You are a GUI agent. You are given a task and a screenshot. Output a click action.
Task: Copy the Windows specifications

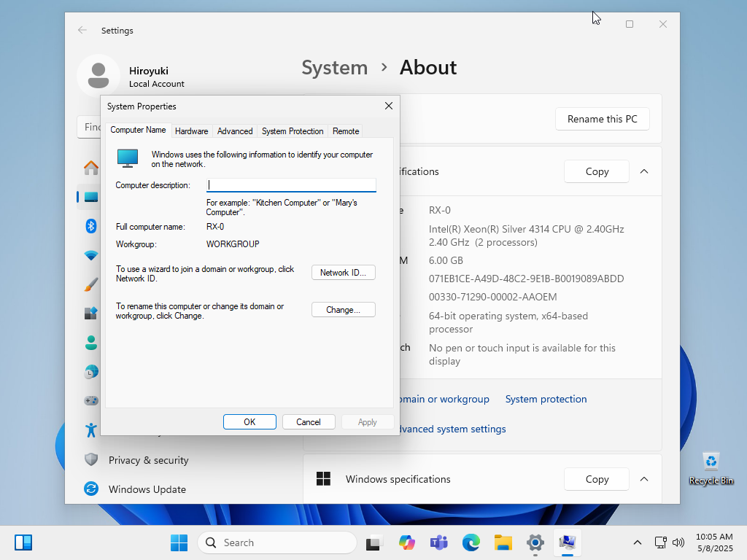click(x=597, y=479)
